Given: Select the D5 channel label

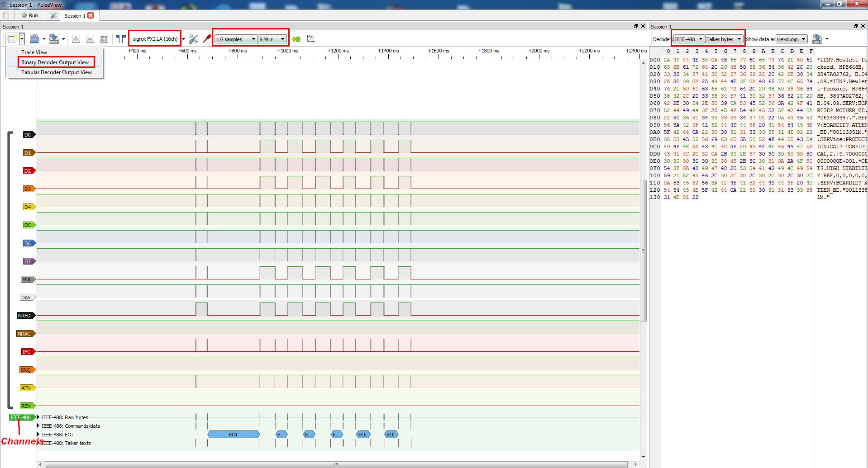Looking at the screenshot, I should click(29, 225).
